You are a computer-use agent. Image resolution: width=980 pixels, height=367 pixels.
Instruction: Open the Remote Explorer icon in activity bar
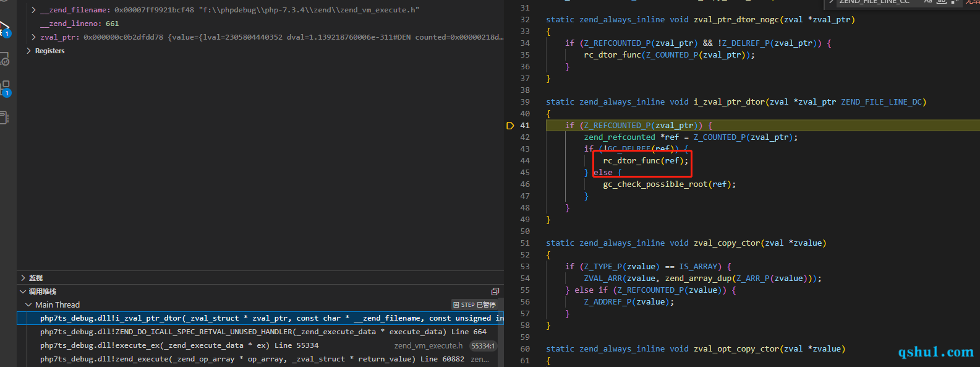pyautogui.click(x=4, y=59)
